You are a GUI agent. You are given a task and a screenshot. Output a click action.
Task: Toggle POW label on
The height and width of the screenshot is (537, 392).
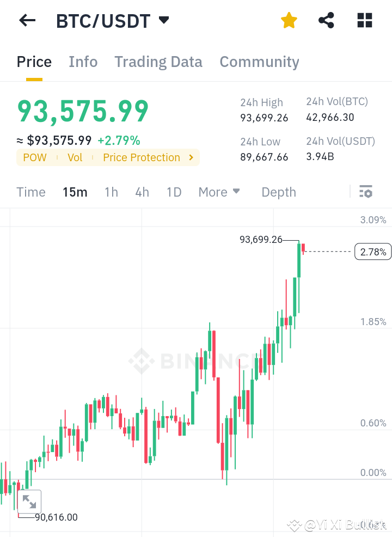click(34, 157)
